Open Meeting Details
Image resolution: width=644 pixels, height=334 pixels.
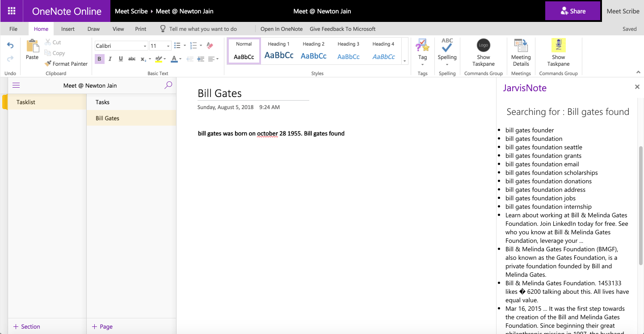point(521,53)
